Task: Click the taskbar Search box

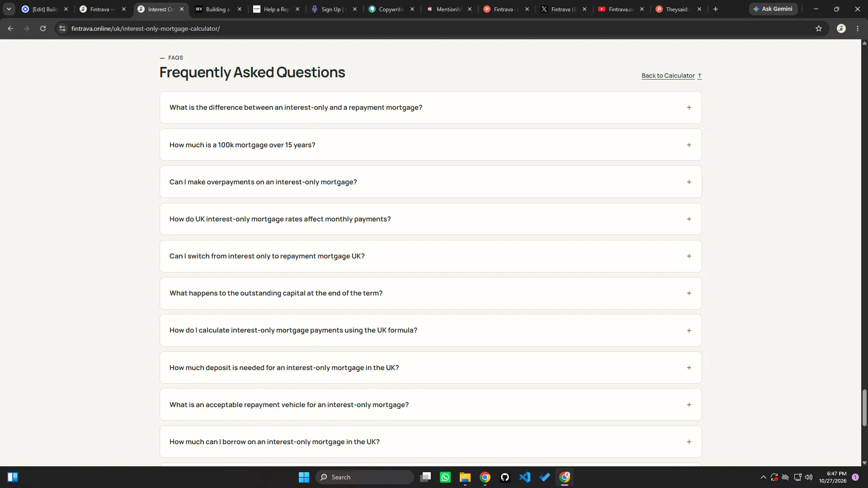Action: (x=364, y=477)
